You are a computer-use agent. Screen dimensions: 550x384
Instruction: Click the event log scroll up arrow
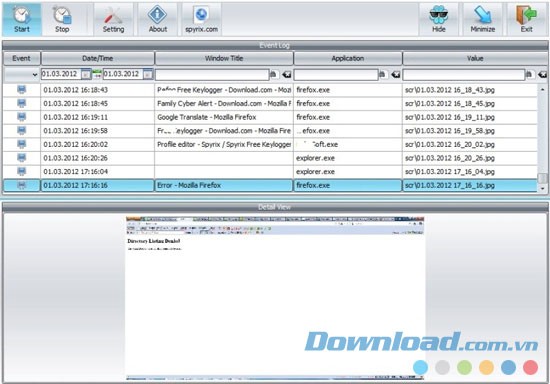coord(542,89)
